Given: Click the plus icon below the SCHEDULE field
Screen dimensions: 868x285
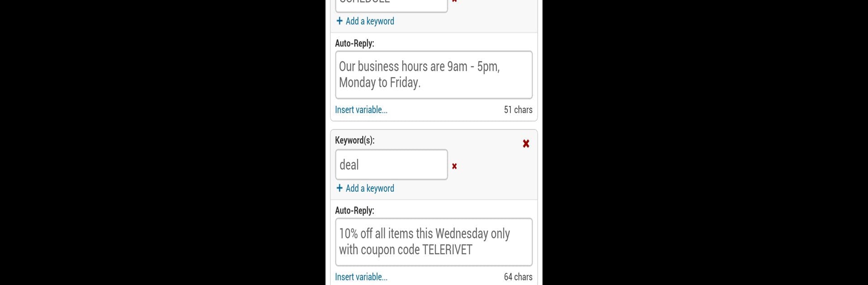Looking at the screenshot, I should tap(340, 21).
